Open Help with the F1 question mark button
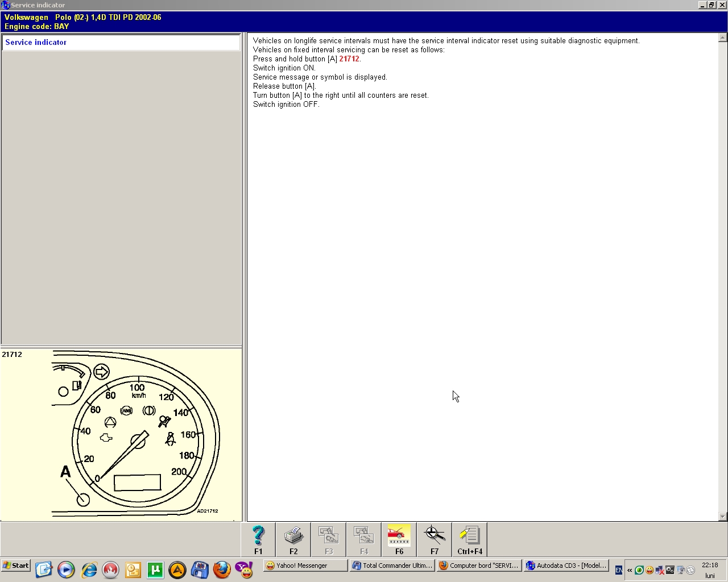728x582 pixels. 258,539
